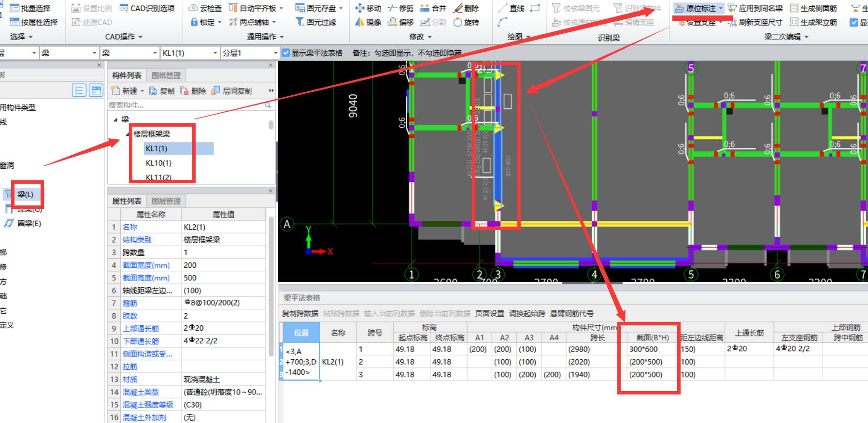868x423 pixels.
Task: Click 生成架立筋 generate erection bars
Action: pos(813,22)
